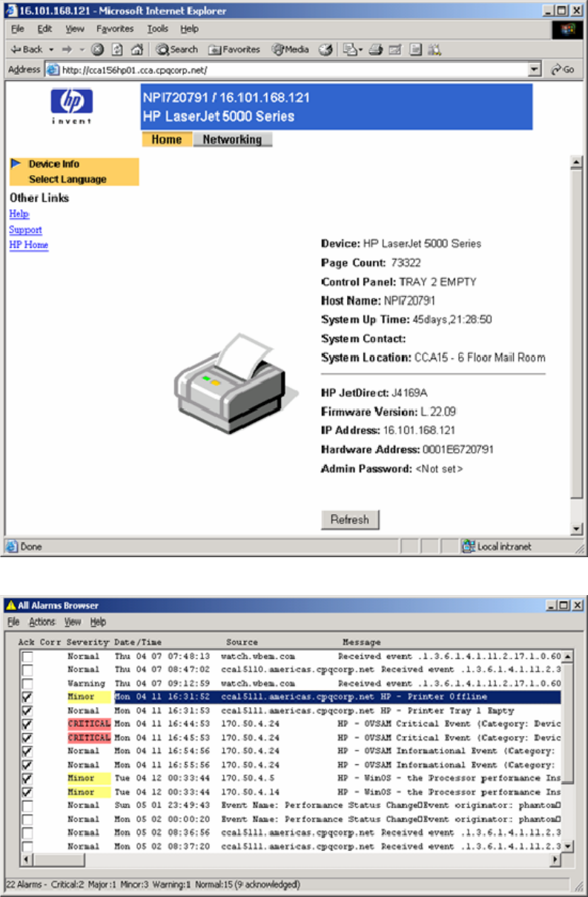Click the Refresh button on the page
Viewport: 588px width, 897px height.
[349, 520]
